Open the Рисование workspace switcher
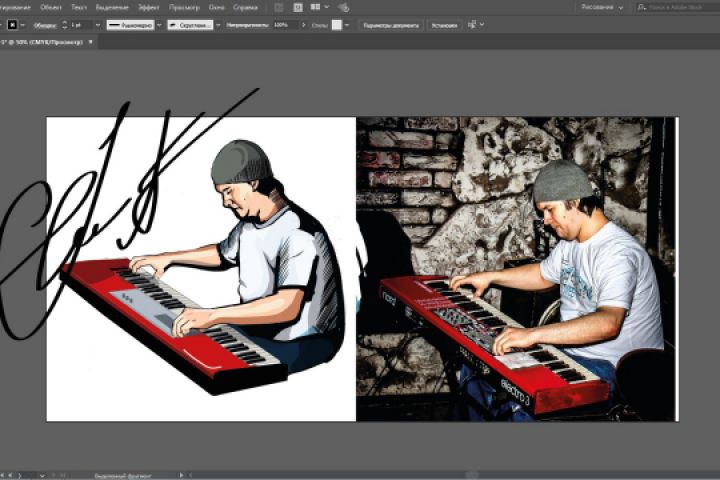The image size is (720, 480). pos(602,7)
